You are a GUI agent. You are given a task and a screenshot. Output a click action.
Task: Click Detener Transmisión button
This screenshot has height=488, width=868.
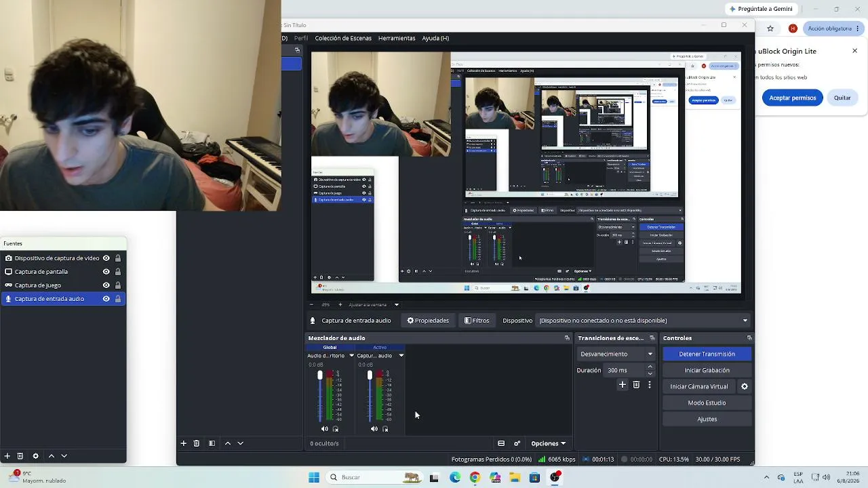pyautogui.click(x=707, y=354)
